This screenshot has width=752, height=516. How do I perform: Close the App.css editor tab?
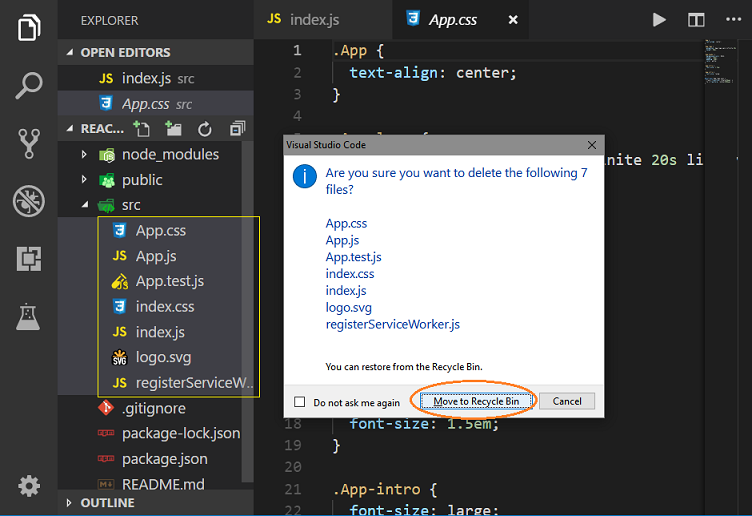(x=513, y=20)
